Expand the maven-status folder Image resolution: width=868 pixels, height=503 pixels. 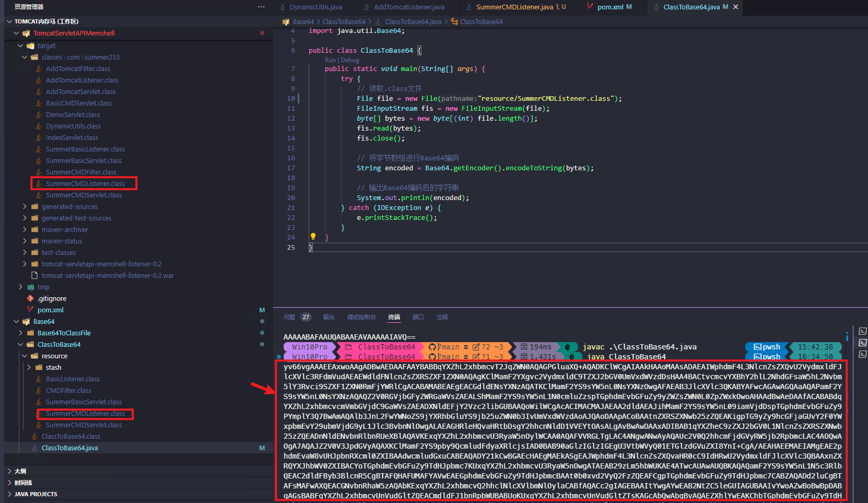click(25, 241)
